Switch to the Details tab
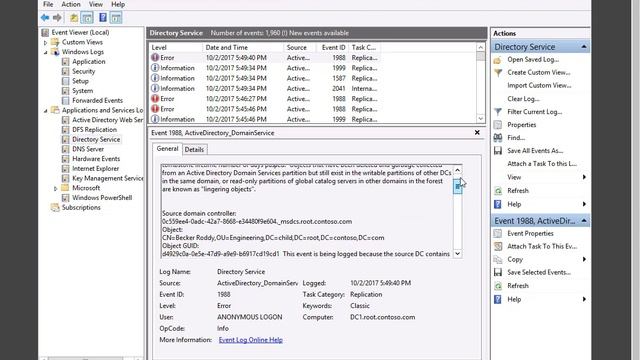The height and width of the screenshot is (360, 640). click(x=194, y=149)
